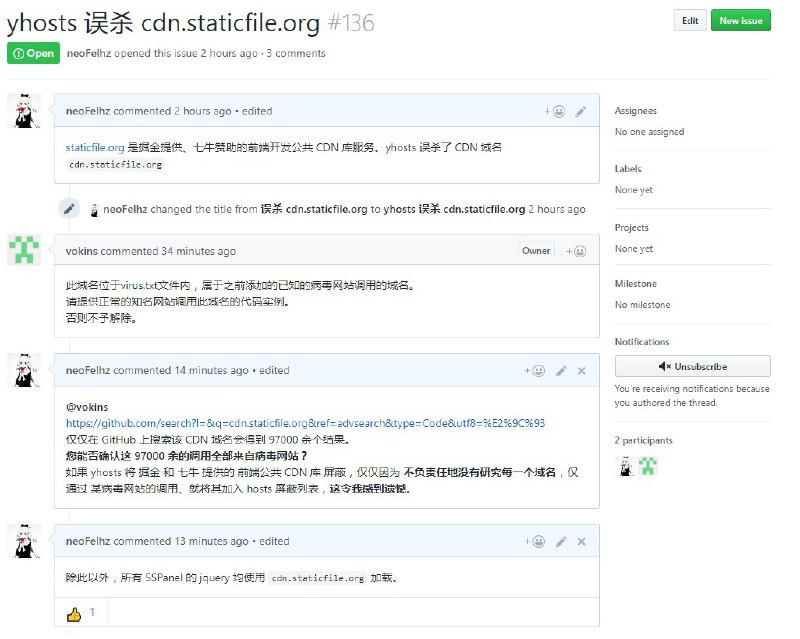Click the '2 hours ago' timestamp of first comment
The image size is (800, 639).
203,111
